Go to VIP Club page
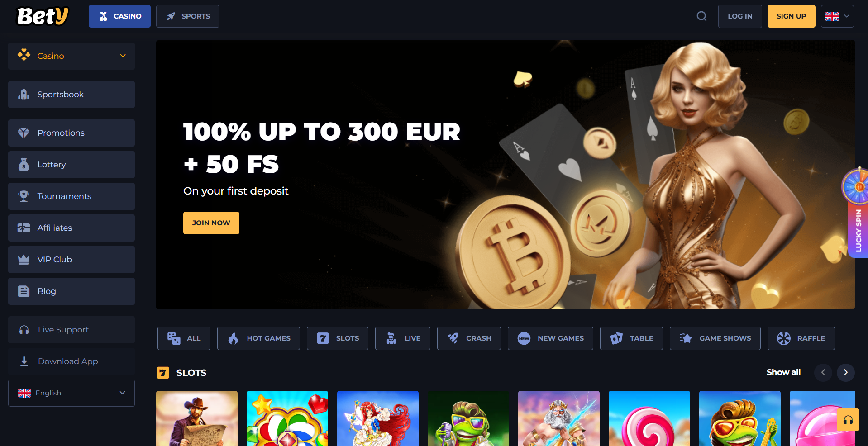 pos(72,260)
